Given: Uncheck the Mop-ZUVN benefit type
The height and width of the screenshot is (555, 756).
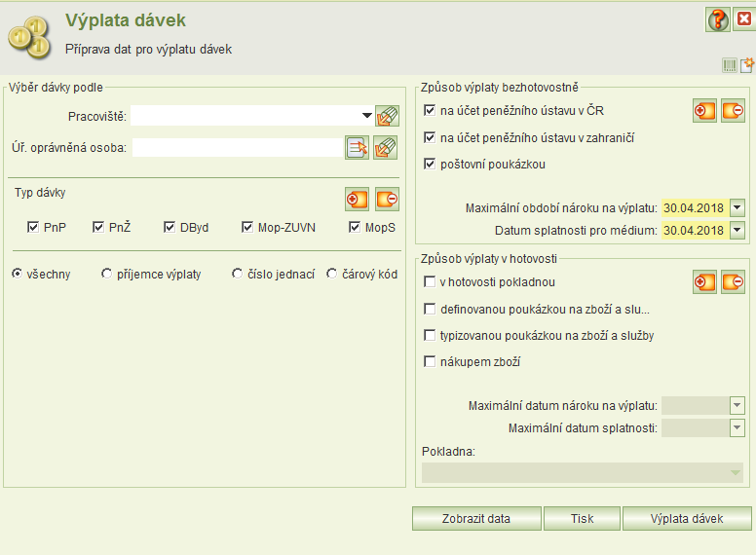Looking at the screenshot, I should pos(247,227).
